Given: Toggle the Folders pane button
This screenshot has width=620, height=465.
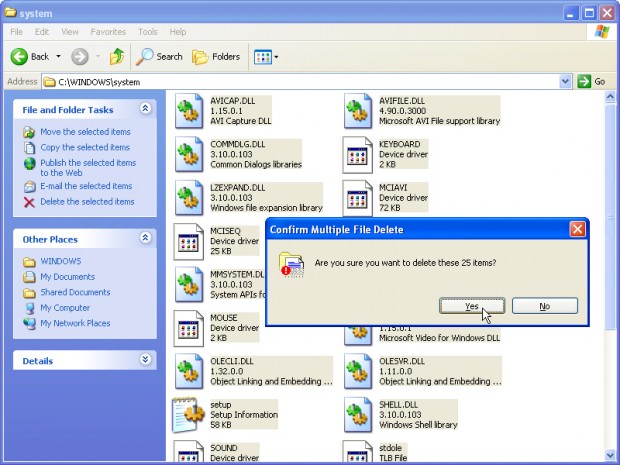Looking at the screenshot, I should click(x=216, y=57).
